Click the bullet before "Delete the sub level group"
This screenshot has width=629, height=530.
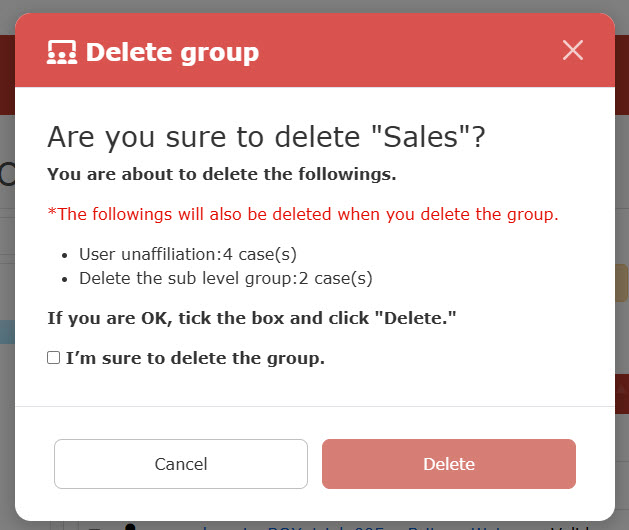65,279
